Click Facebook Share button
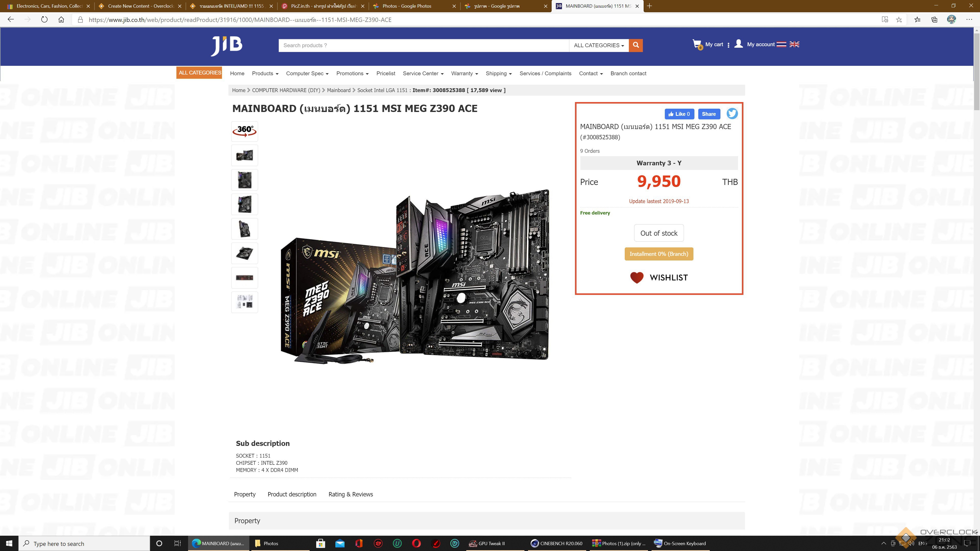 [709, 114]
